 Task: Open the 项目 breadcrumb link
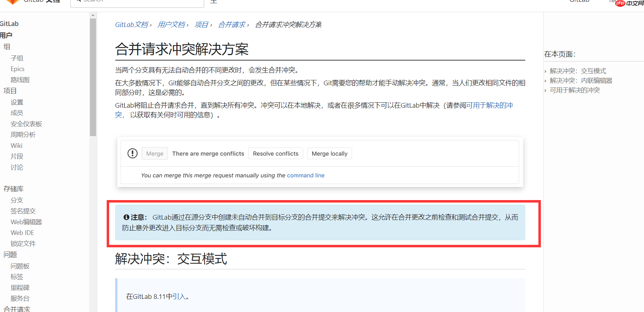click(x=201, y=25)
